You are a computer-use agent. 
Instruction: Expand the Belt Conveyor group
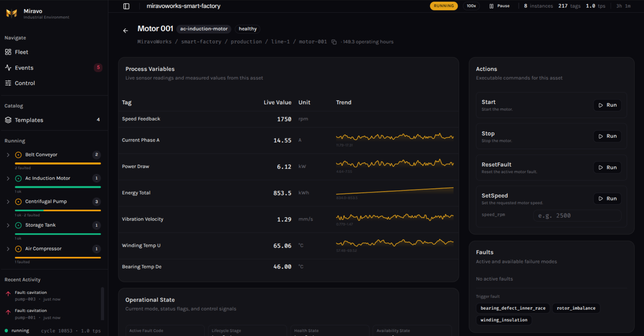click(x=8, y=154)
